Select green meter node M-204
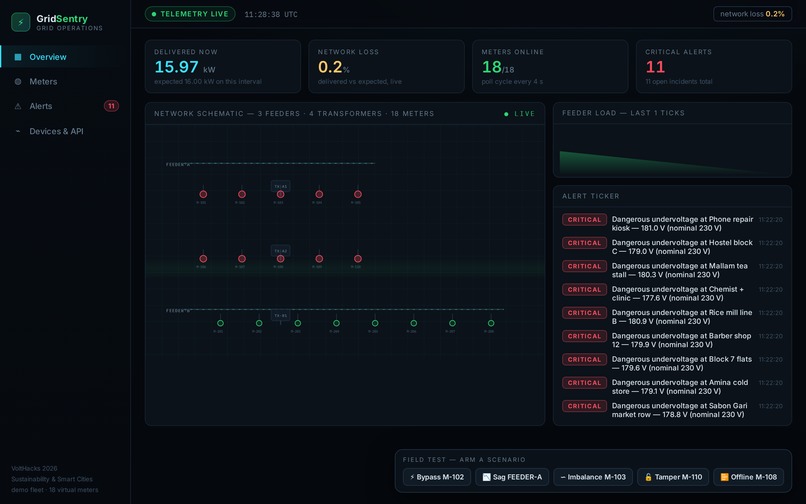The width and height of the screenshot is (806, 504). [336, 323]
